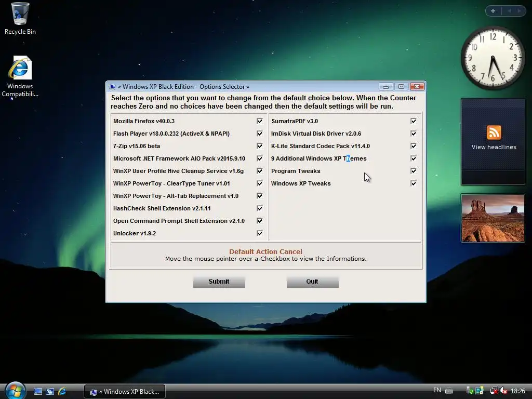This screenshot has height=399, width=532.
Task: Uncheck the ImDisk Virtual Disk Driver checkbox
Action: pyautogui.click(x=414, y=134)
